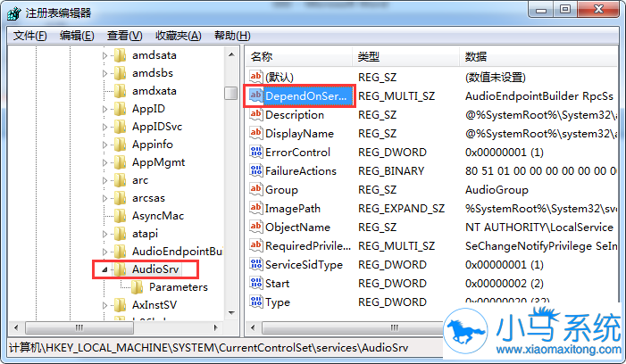Sort values by the 名称 column header
Image resolution: width=626 pixels, height=364 pixels.
click(x=298, y=56)
